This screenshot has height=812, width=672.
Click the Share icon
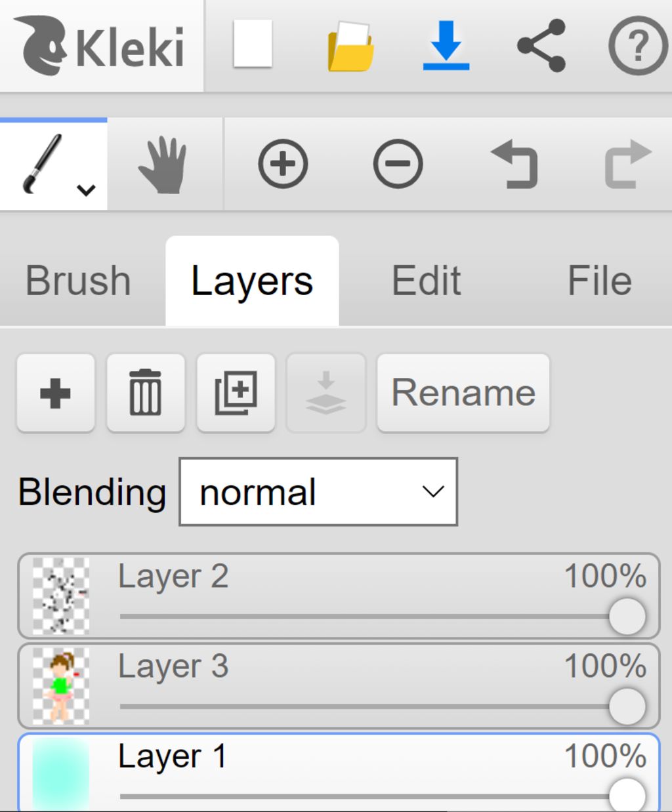541,45
